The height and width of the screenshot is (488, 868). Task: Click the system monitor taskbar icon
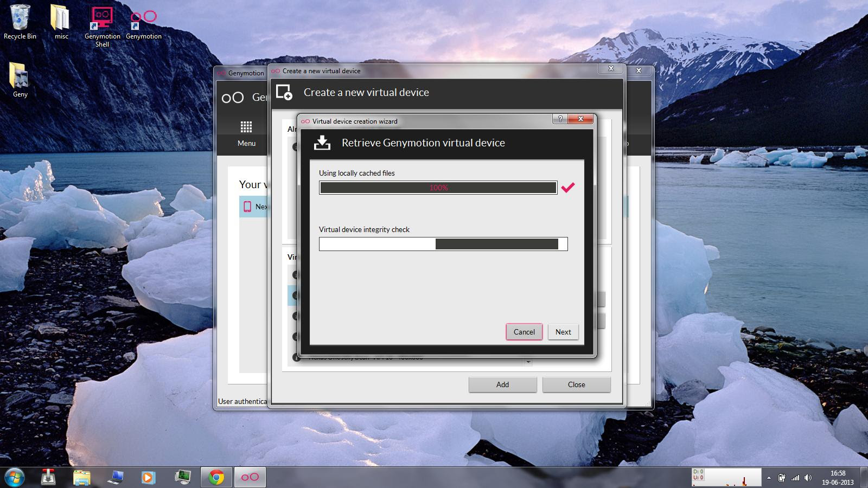pos(183,477)
